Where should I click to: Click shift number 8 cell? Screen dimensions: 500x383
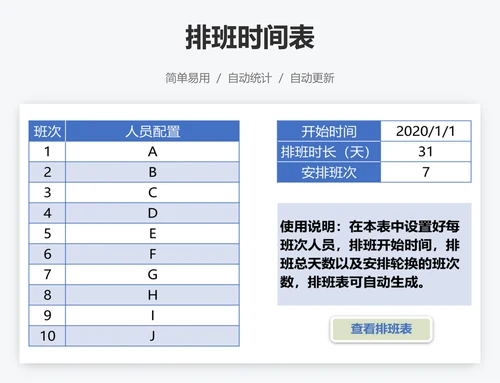(47, 295)
